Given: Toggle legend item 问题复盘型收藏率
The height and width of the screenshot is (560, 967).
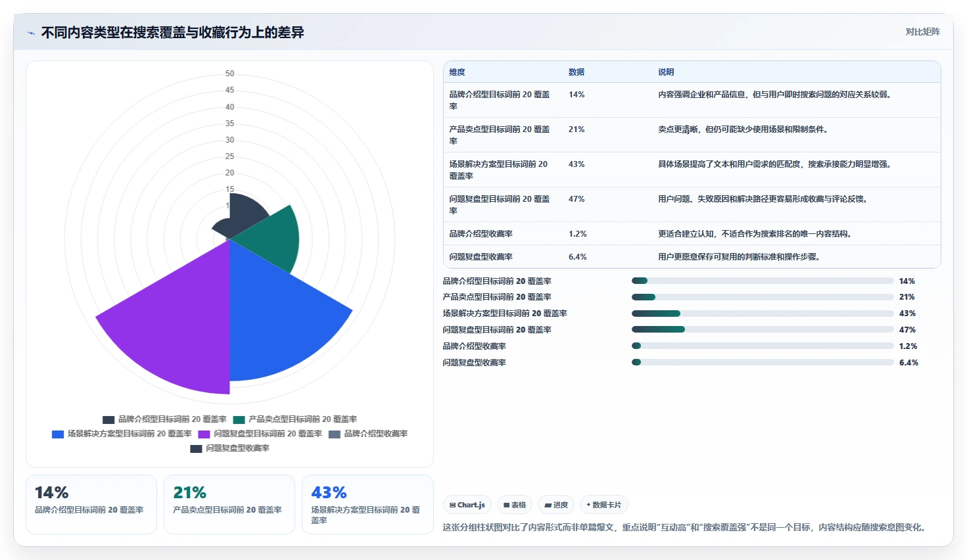Looking at the screenshot, I should pos(230,448).
